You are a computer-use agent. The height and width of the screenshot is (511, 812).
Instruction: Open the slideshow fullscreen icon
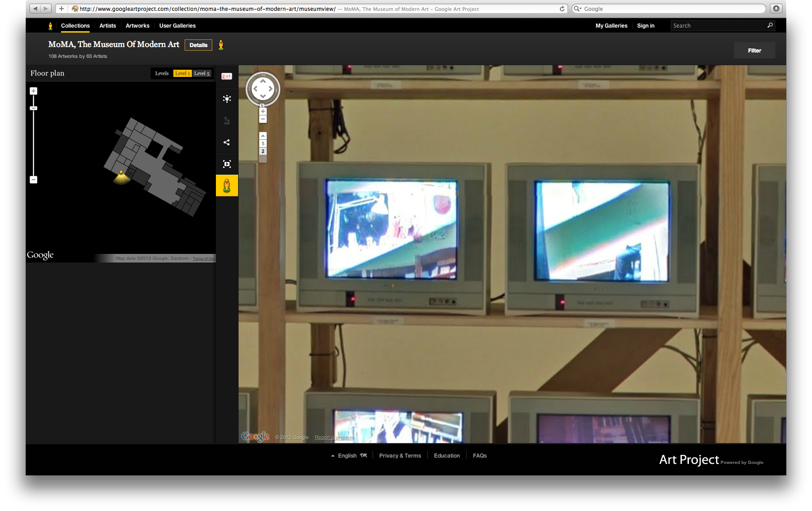[227, 164]
